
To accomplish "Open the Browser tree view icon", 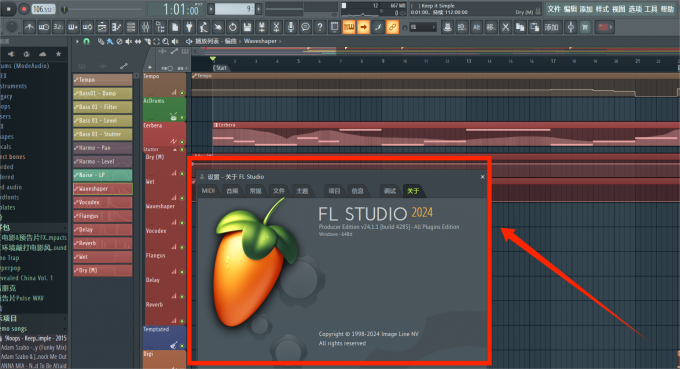I will pyautogui.click(x=160, y=27).
